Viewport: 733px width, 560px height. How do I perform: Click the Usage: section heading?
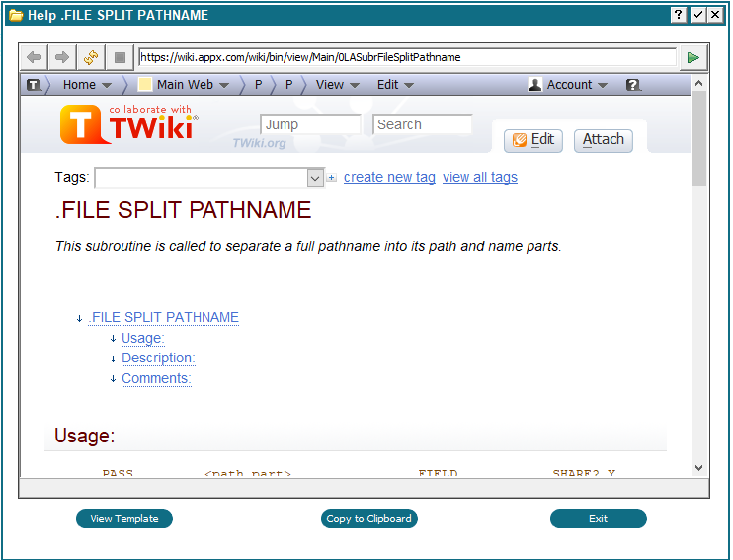point(85,436)
